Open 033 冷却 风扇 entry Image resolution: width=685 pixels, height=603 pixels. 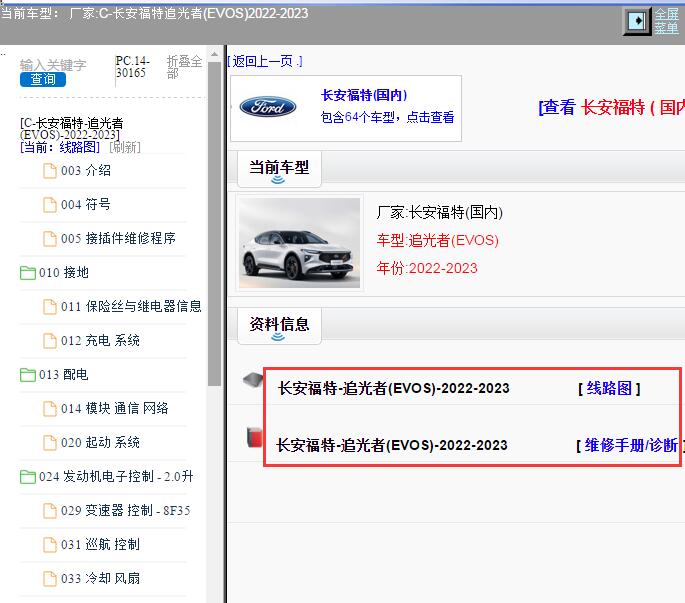(x=100, y=579)
